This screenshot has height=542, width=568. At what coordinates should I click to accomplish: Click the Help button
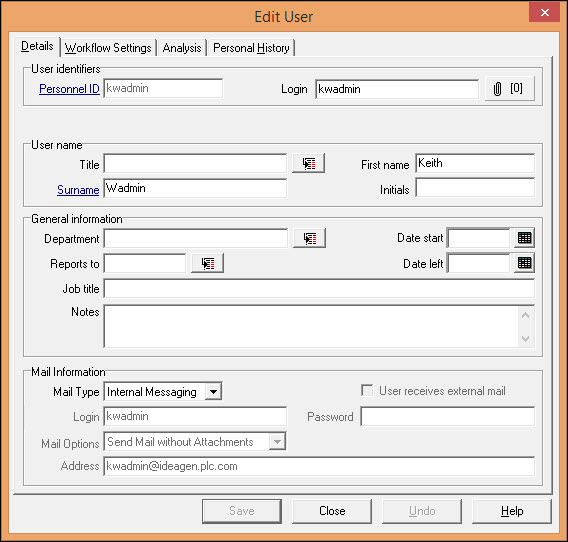coord(512,511)
